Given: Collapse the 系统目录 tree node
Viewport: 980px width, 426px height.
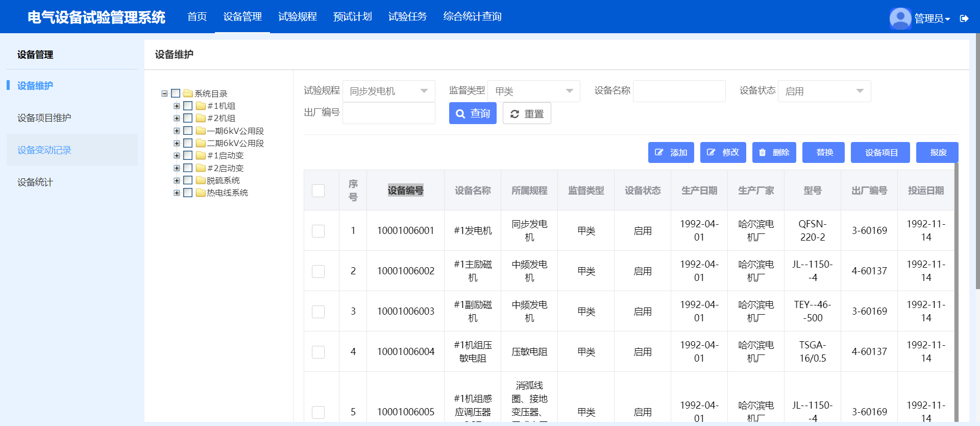Looking at the screenshot, I should [164, 93].
